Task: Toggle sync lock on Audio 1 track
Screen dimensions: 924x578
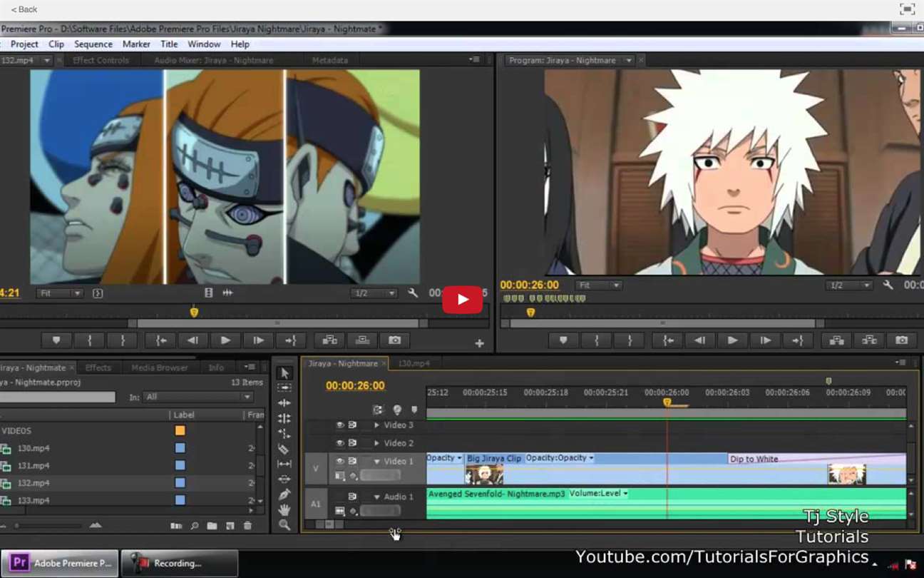Action: pyautogui.click(x=352, y=497)
